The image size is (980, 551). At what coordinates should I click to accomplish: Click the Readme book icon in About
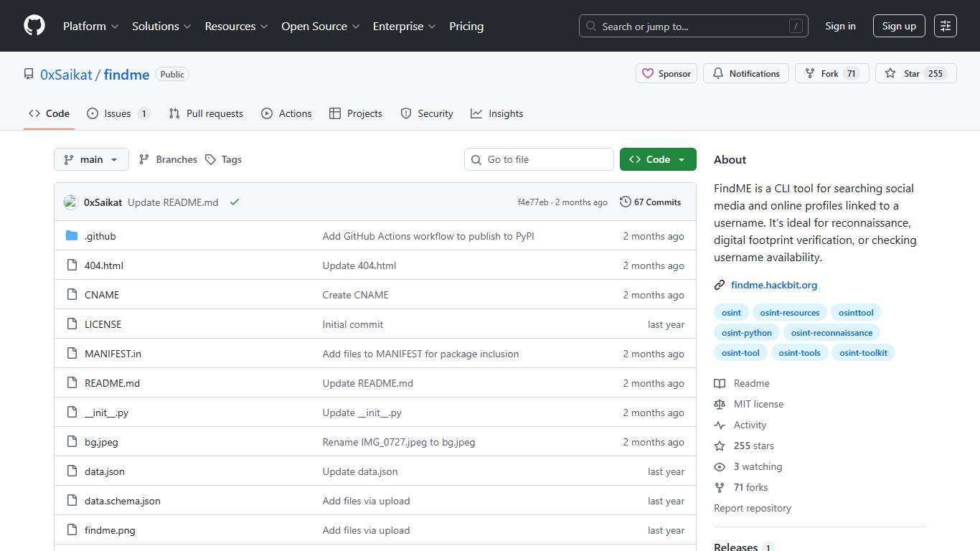click(x=720, y=383)
